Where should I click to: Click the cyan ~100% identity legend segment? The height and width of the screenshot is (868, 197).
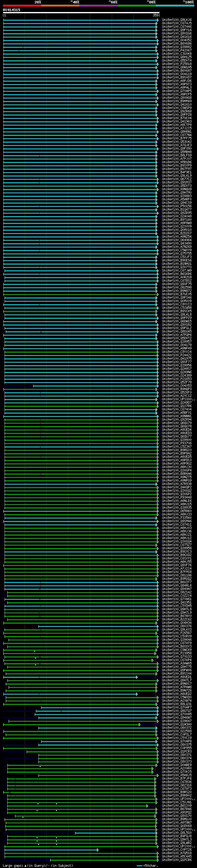tap(175, 6)
